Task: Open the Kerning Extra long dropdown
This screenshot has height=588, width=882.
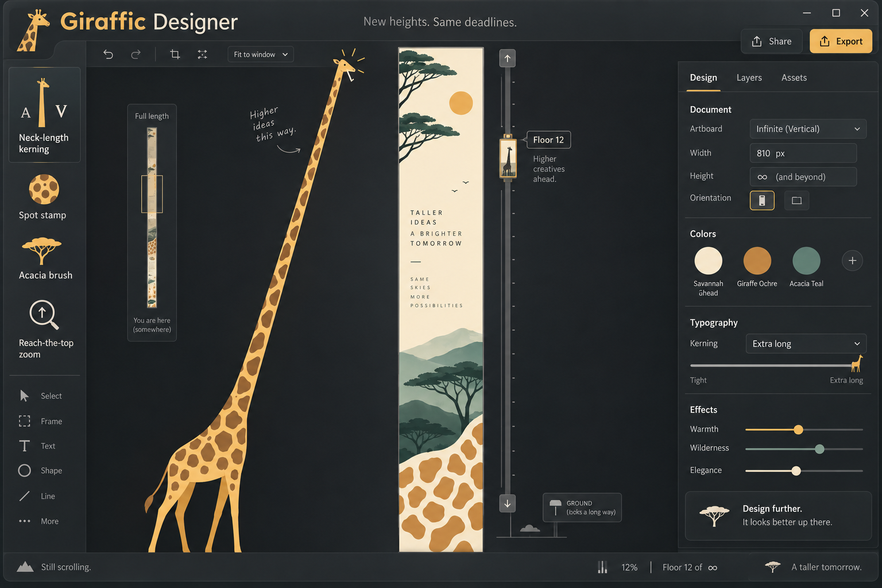Action: 806,343
